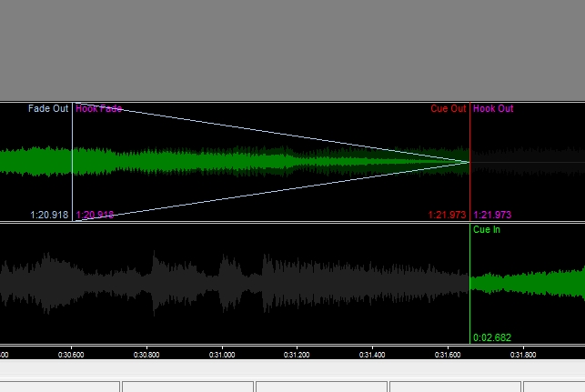Screen dimensions: 585x392
Task: Click the Fade Out marker label
Action: tap(48, 109)
